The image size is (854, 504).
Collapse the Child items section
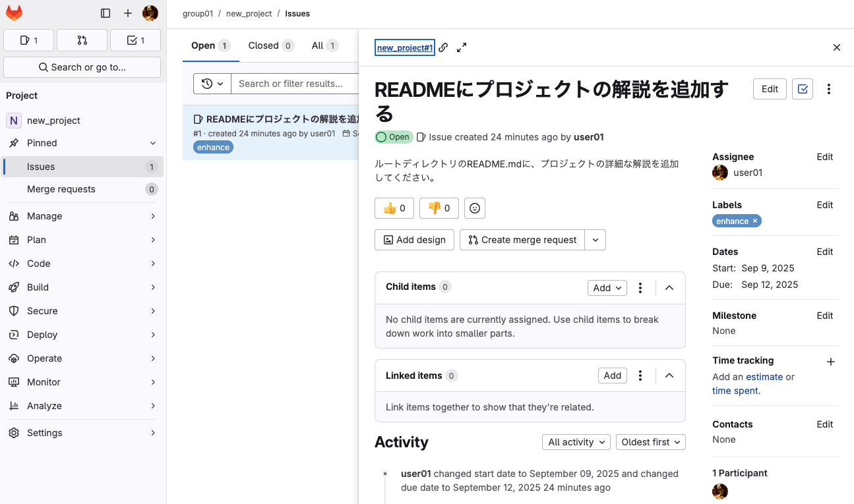(x=669, y=288)
